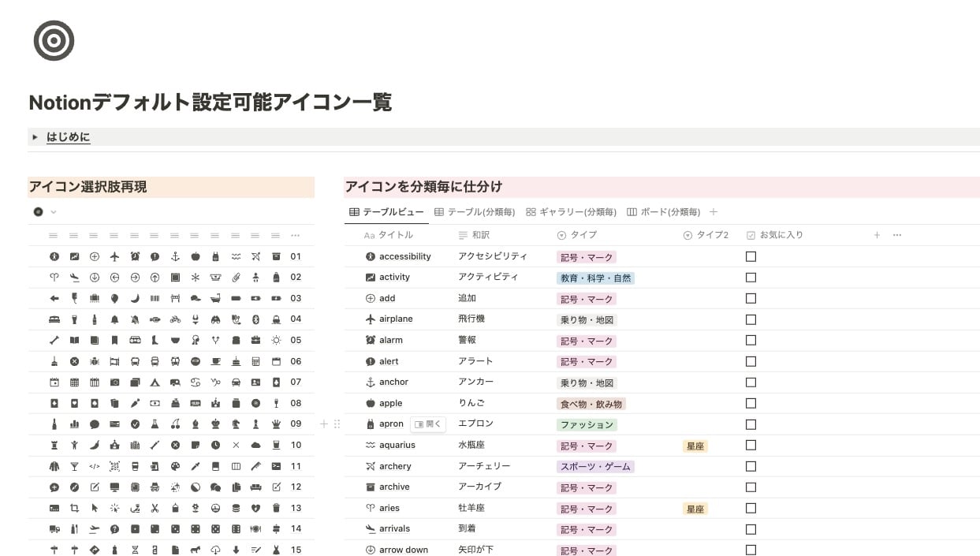Choose the sun brightness icon in grid row 05
980x556 pixels.
(x=276, y=340)
